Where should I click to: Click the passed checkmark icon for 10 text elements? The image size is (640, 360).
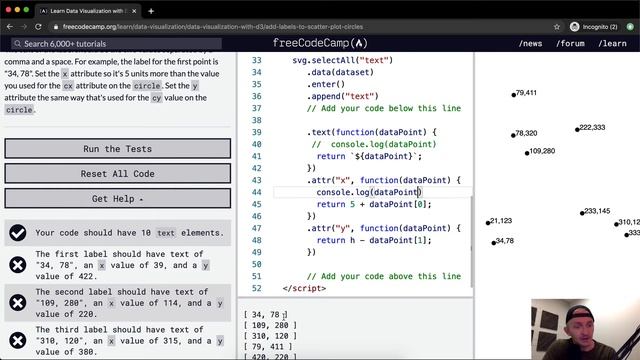(x=18, y=233)
